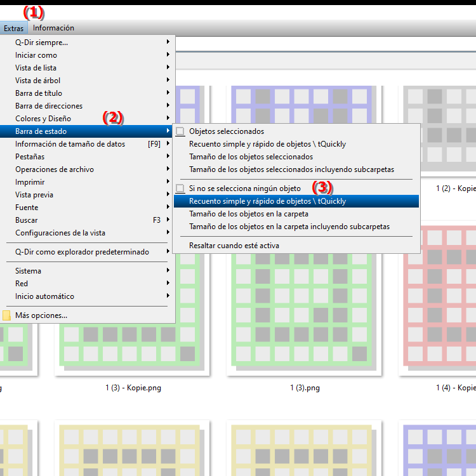Expand arrow next to Vista de lista

(168, 67)
